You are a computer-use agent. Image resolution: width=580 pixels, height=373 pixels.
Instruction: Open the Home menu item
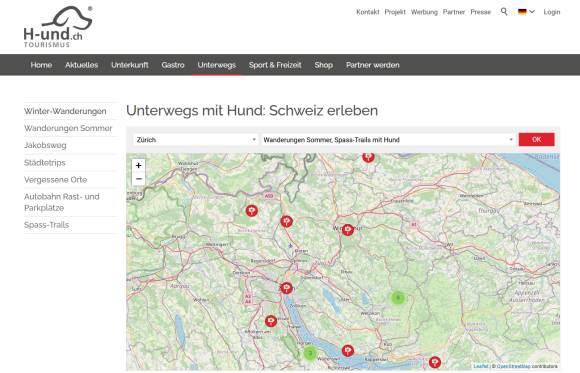[x=41, y=65]
